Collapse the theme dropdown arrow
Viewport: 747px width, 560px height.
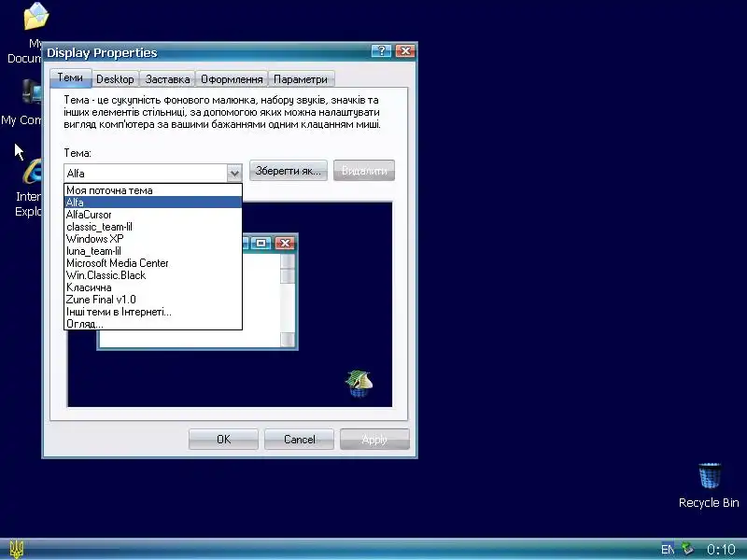[x=234, y=173]
